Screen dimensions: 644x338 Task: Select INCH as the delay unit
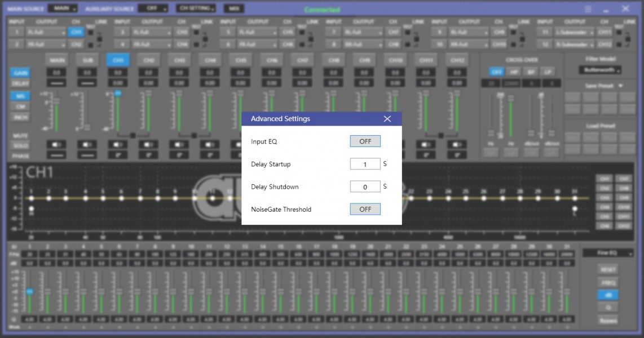click(20, 117)
